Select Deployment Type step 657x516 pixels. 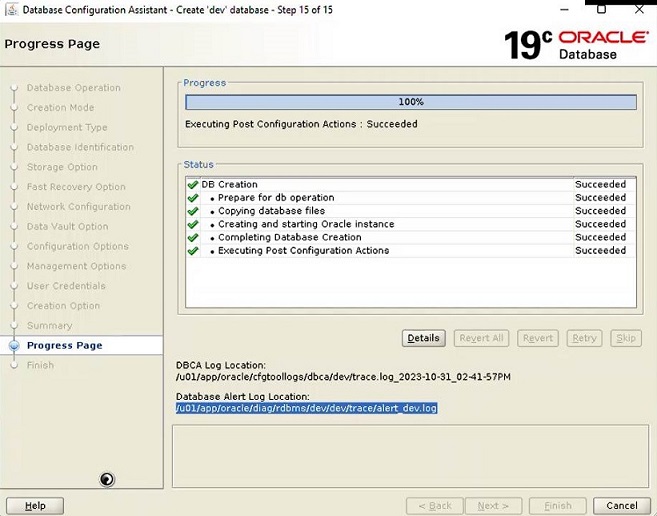(67, 127)
